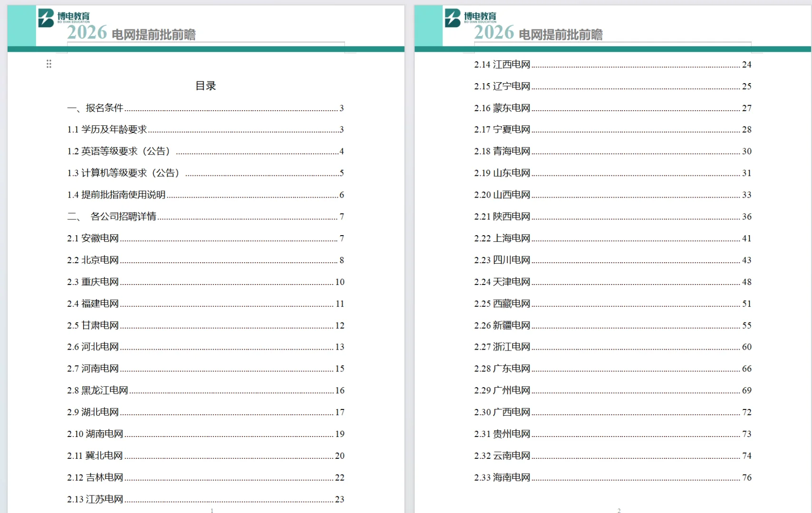Image resolution: width=812 pixels, height=513 pixels.
Task: Open 2.32 云南电网 entry
Action: pyautogui.click(x=613, y=456)
